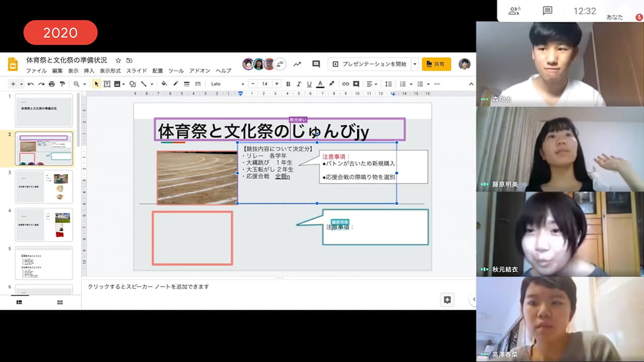Image resolution: width=644 pixels, height=362 pixels.
Task: Click the shape tool icon
Action: click(x=132, y=84)
